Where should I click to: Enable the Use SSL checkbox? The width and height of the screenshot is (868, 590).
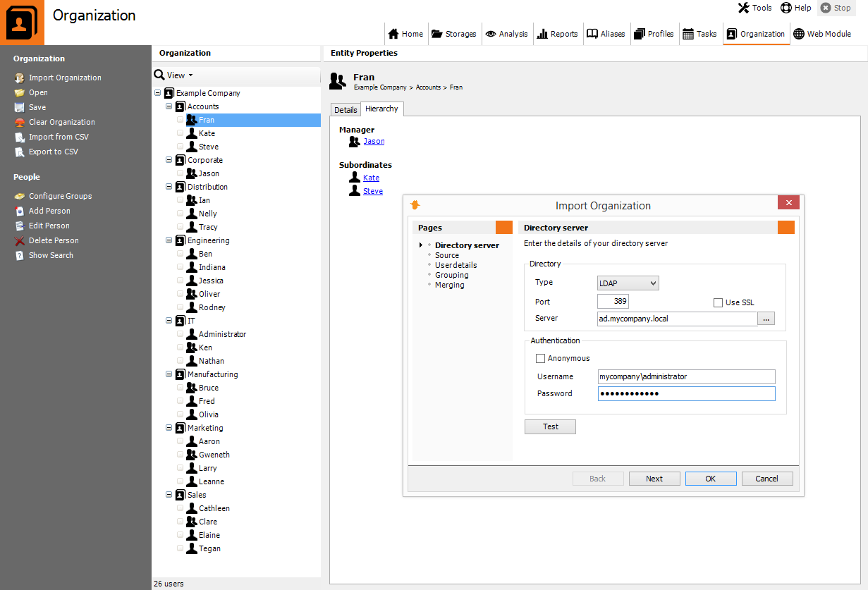pos(718,302)
